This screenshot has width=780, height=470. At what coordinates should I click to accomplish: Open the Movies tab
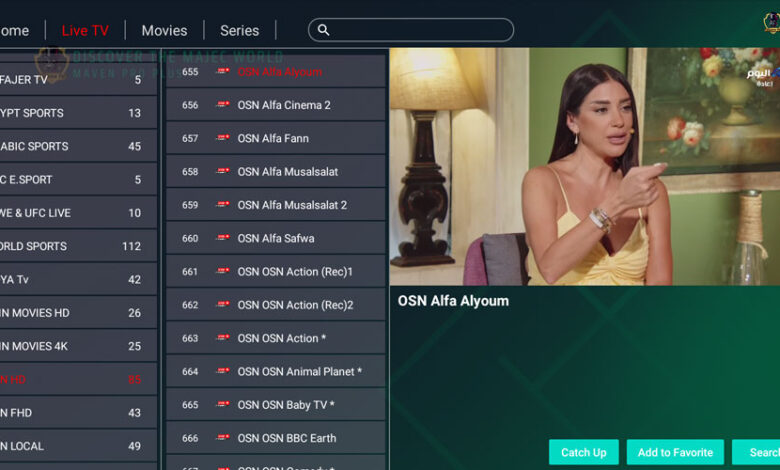pyautogui.click(x=164, y=30)
